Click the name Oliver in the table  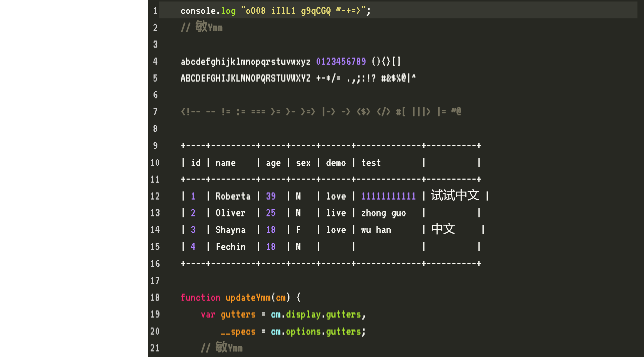tap(231, 213)
